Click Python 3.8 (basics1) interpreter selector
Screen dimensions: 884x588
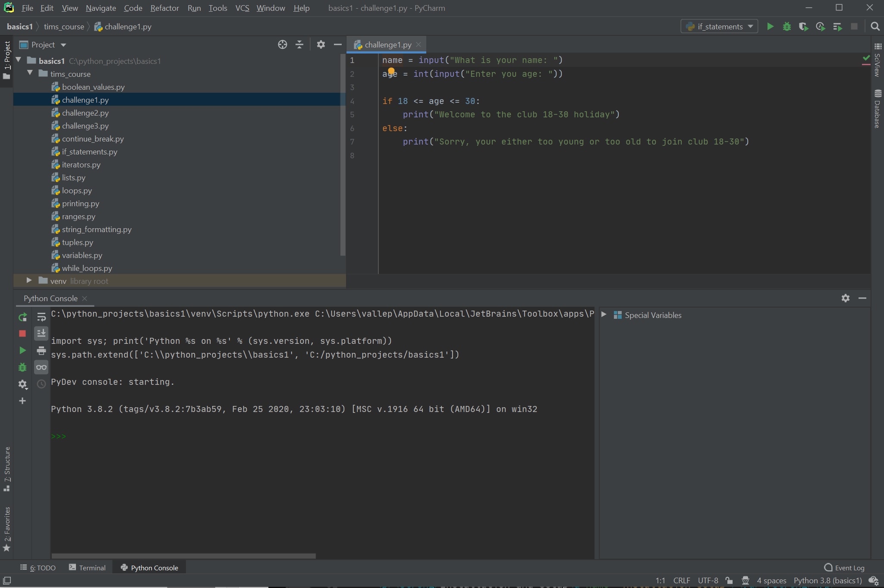827,581
